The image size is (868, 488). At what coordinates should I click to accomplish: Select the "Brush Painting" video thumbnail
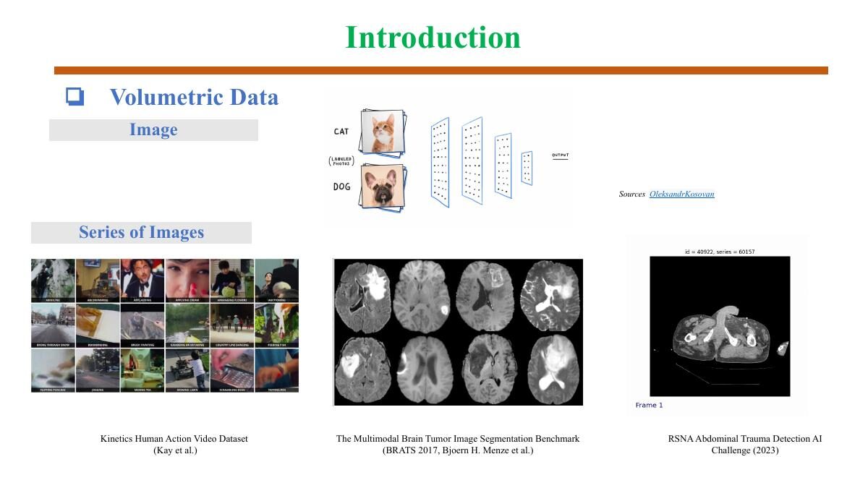click(142, 325)
